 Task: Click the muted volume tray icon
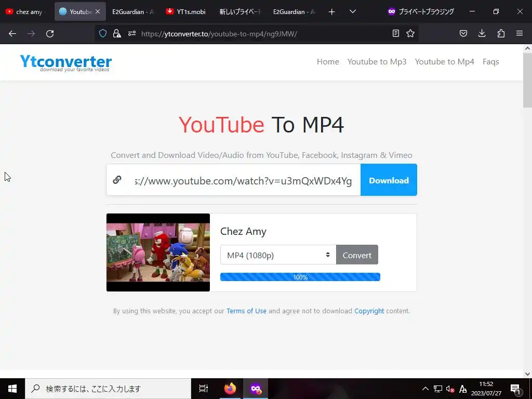(450, 389)
